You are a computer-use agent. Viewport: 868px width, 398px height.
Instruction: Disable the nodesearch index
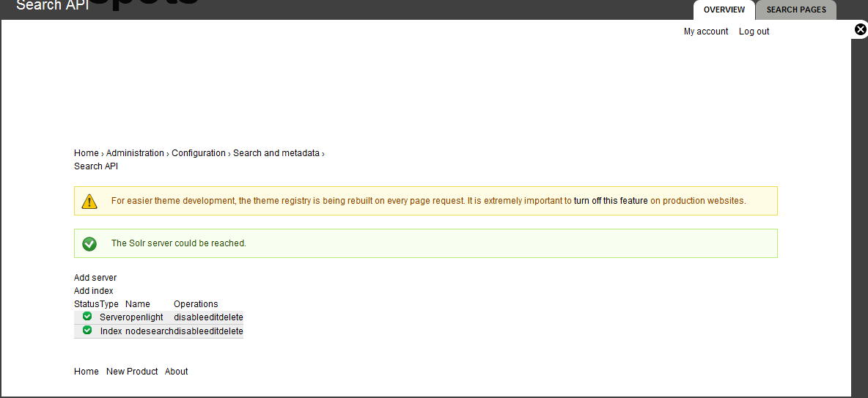coord(188,331)
